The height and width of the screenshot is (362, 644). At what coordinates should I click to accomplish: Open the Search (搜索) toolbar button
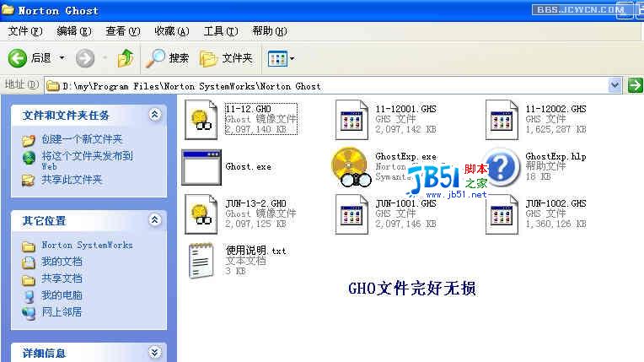point(168,58)
